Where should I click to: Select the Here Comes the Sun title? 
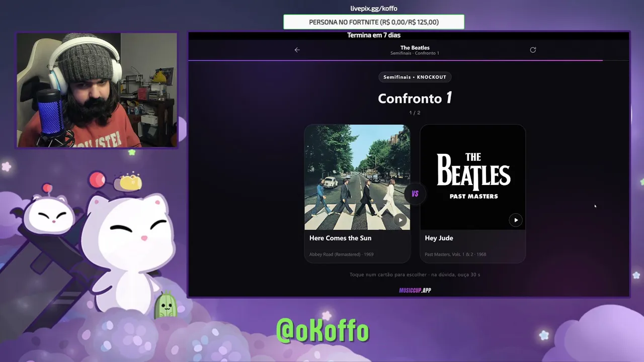(340, 238)
